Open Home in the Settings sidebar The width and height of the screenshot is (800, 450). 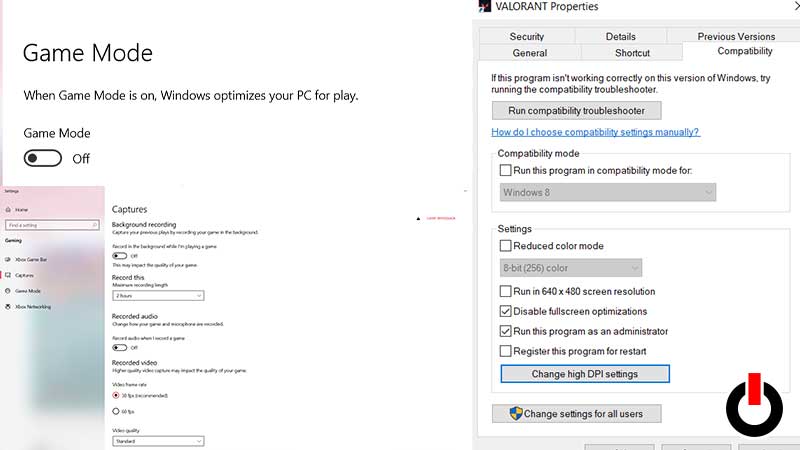pyautogui.click(x=21, y=210)
